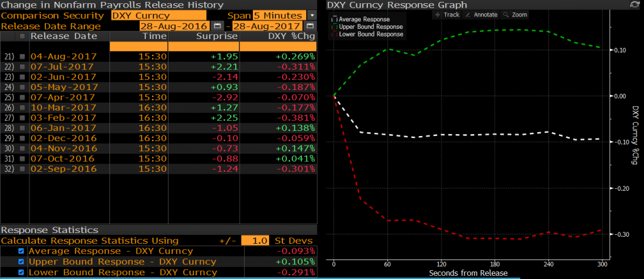Screen dimensions: 644x279
Task: Click release date 10-Mar-2017
Action: tap(64, 108)
